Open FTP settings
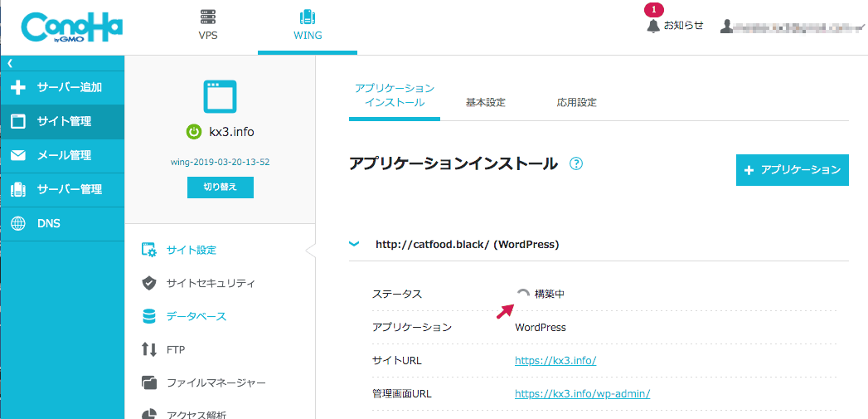 pos(163,350)
